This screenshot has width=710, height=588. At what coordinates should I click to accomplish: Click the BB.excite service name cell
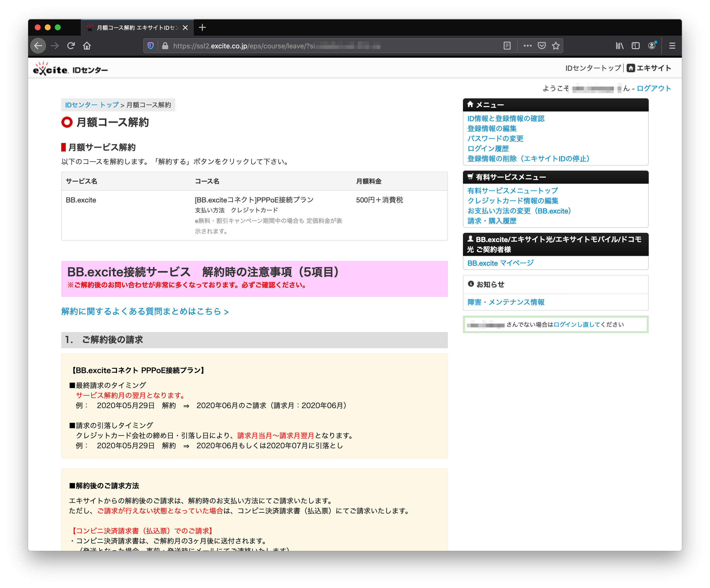coord(81,200)
